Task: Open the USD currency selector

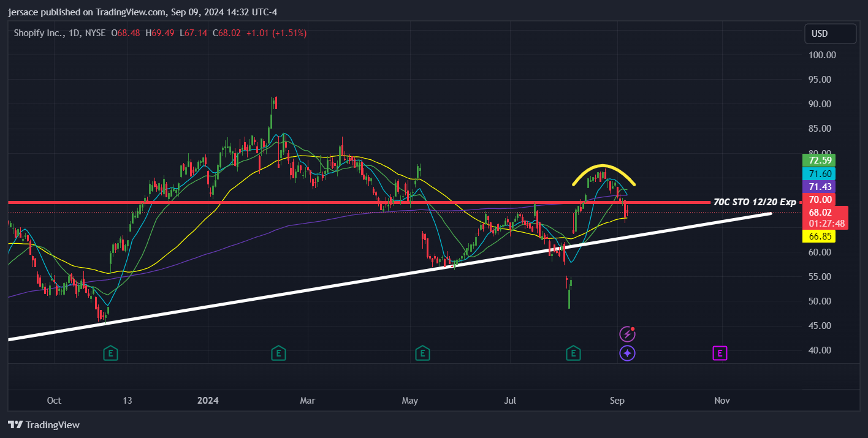Action: pyautogui.click(x=831, y=34)
